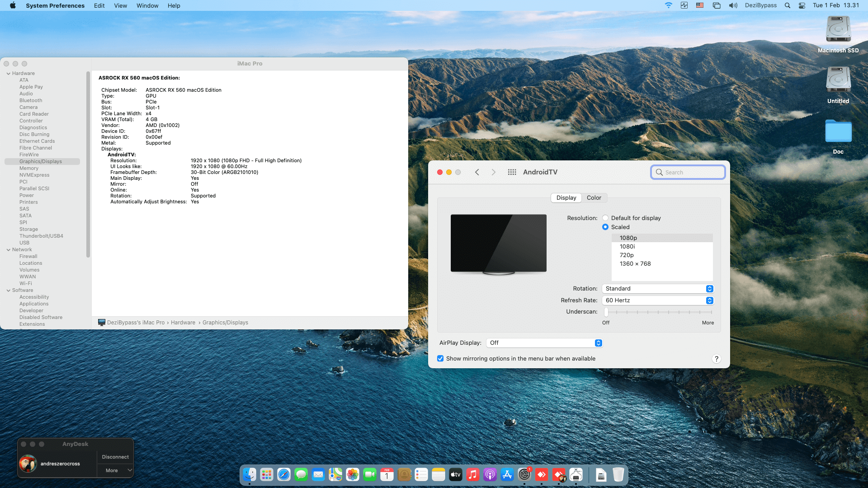
Task: Select the Scaled resolution radio button
Action: (x=605, y=227)
